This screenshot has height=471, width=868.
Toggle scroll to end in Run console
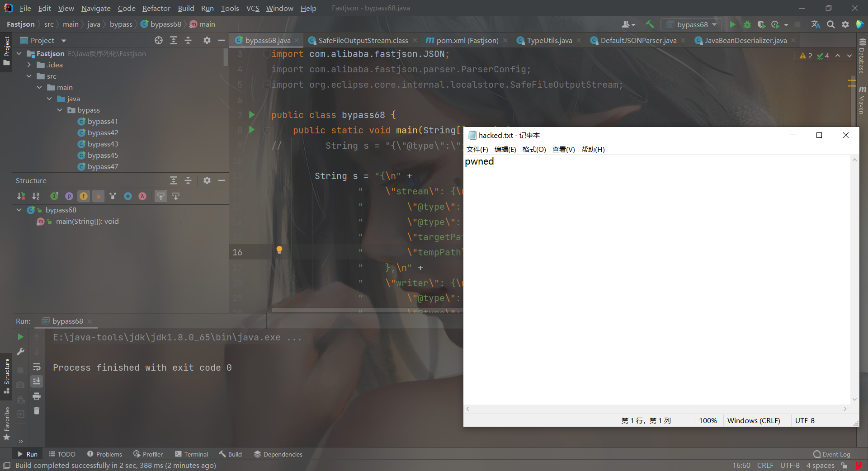click(37, 382)
